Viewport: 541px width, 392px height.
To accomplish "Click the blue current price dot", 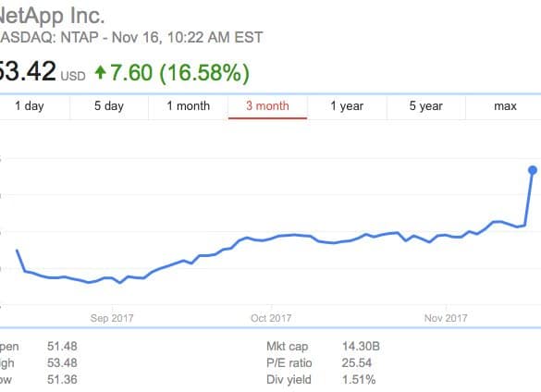I will [x=533, y=170].
